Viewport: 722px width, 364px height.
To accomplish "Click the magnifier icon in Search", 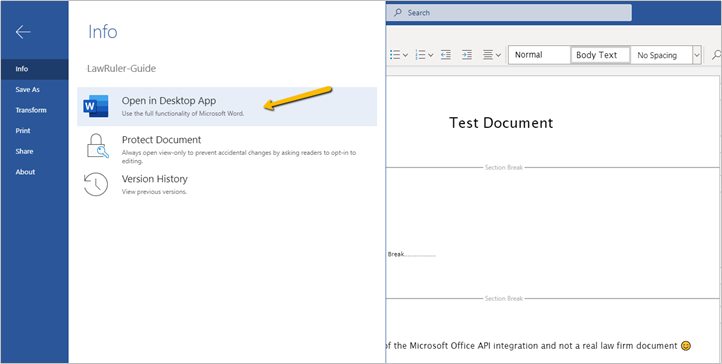I will [397, 13].
